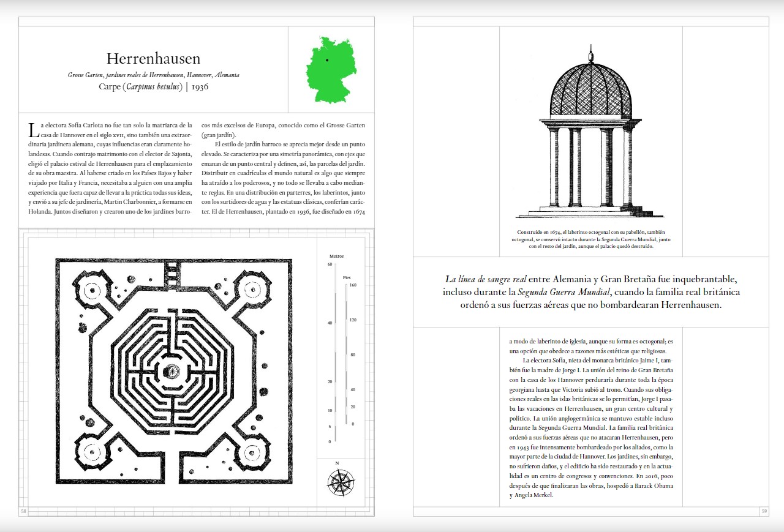Click page number 59
The image size is (784, 532).
[764, 511]
